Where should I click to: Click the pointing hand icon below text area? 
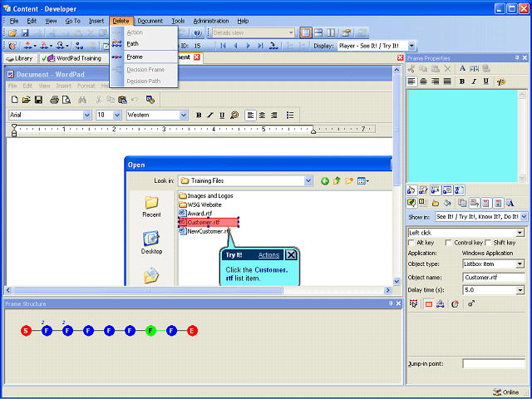411,190
